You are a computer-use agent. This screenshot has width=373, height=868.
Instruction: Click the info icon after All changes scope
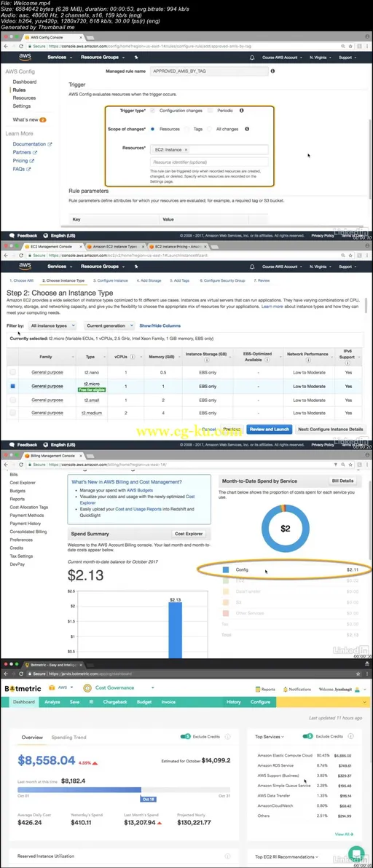pos(247,129)
